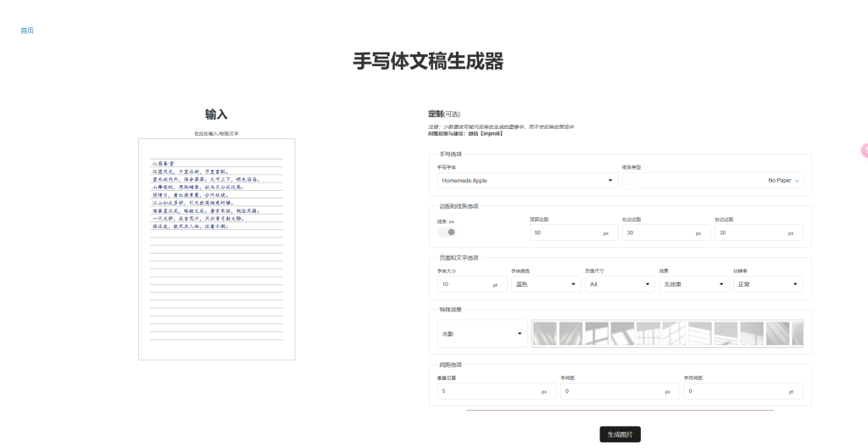This screenshot has width=868, height=448.
Task: Click the 字符间距 character spacing field
Action: [743, 391]
